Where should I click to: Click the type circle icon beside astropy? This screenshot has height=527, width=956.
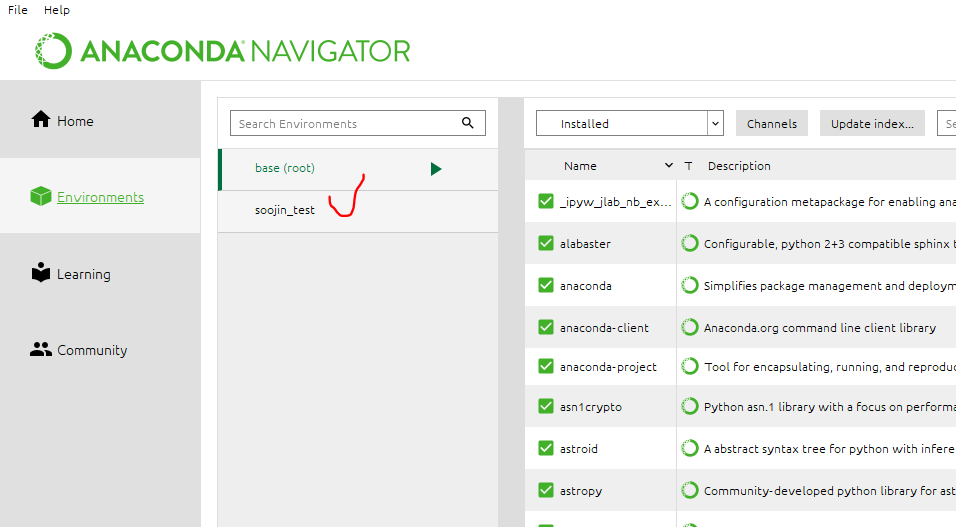pyautogui.click(x=690, y=490)
